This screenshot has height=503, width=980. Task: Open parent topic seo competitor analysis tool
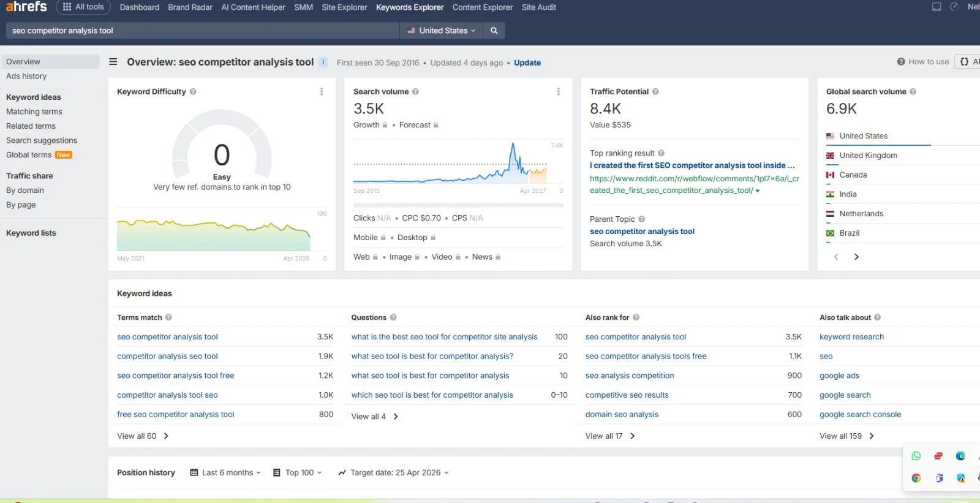[642, 232]
